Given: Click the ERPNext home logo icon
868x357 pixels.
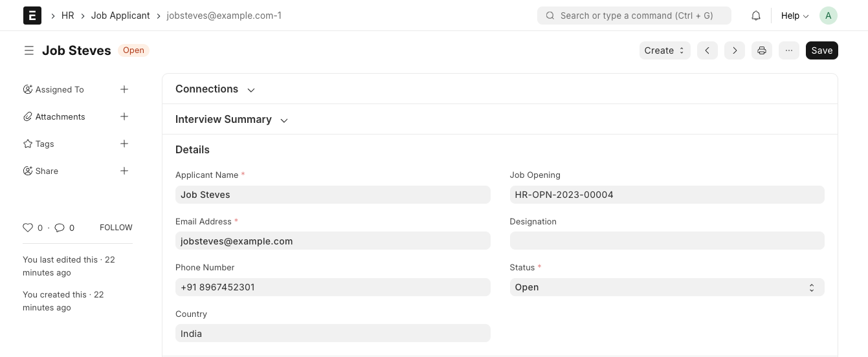Looking at the screenshot, I should coord(32,16).
